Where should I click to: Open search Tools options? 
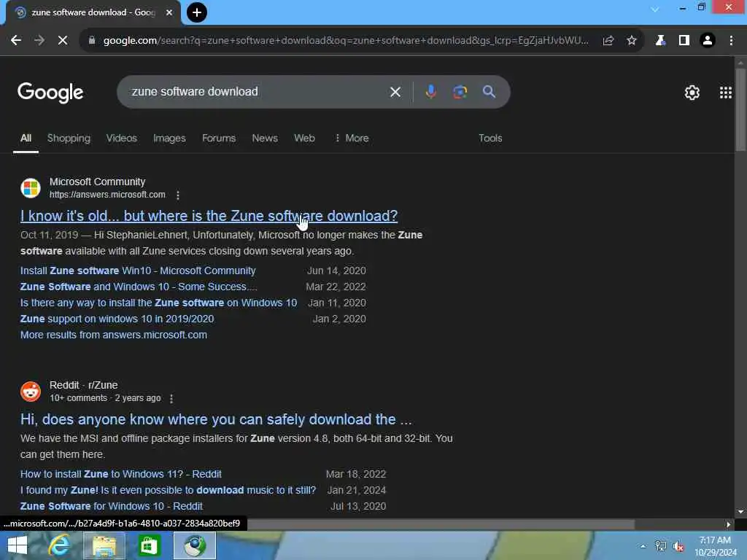490,138
